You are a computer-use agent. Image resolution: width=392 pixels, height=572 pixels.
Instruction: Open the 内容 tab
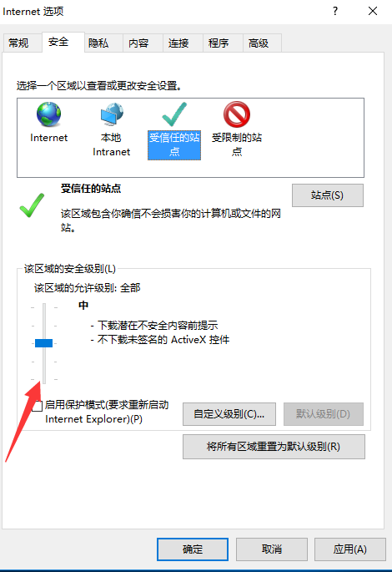(x=138, y=43)
